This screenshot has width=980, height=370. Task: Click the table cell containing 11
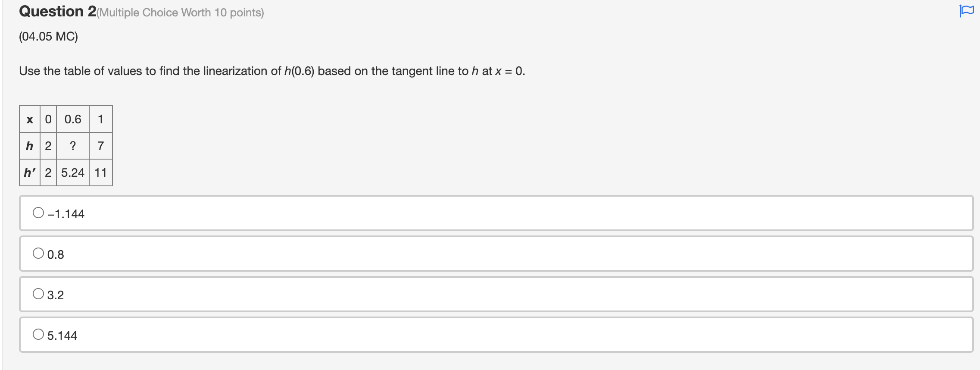tap(100, 172)
